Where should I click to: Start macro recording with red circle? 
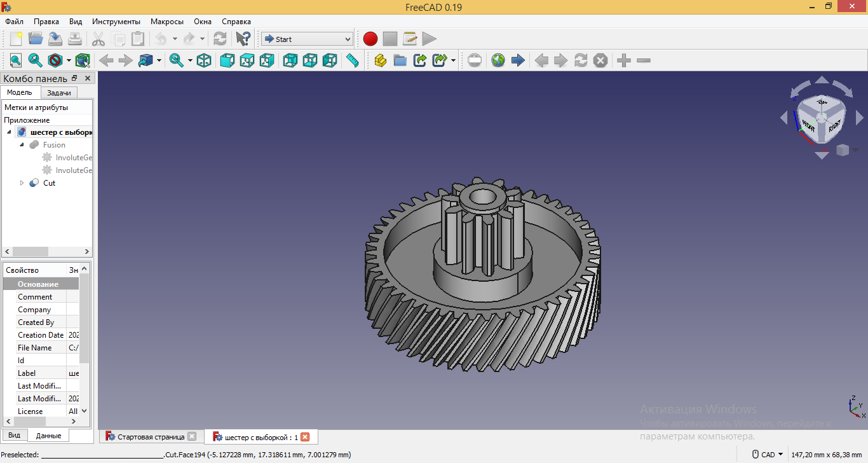[x=370, y=39]
